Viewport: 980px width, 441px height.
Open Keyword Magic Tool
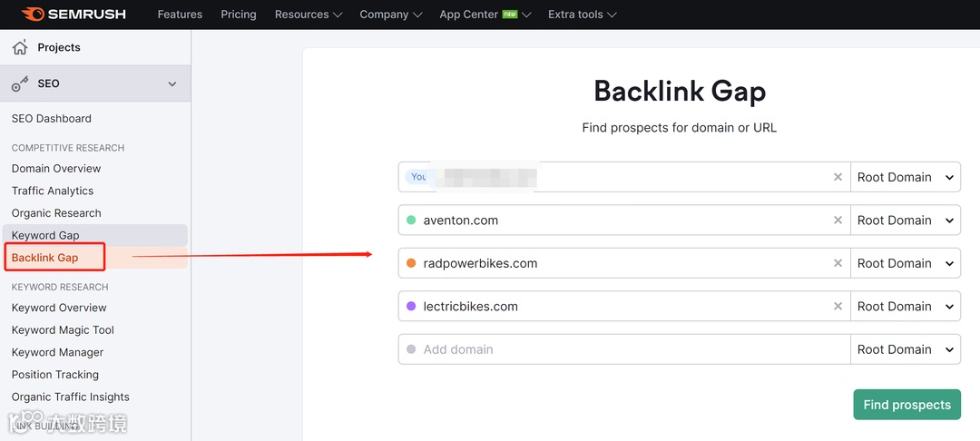[x=63, y=329]
